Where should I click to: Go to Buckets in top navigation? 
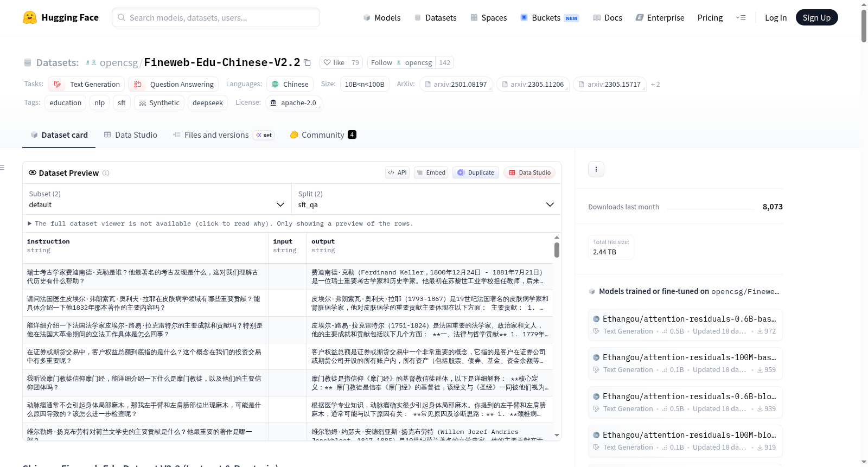550,18
